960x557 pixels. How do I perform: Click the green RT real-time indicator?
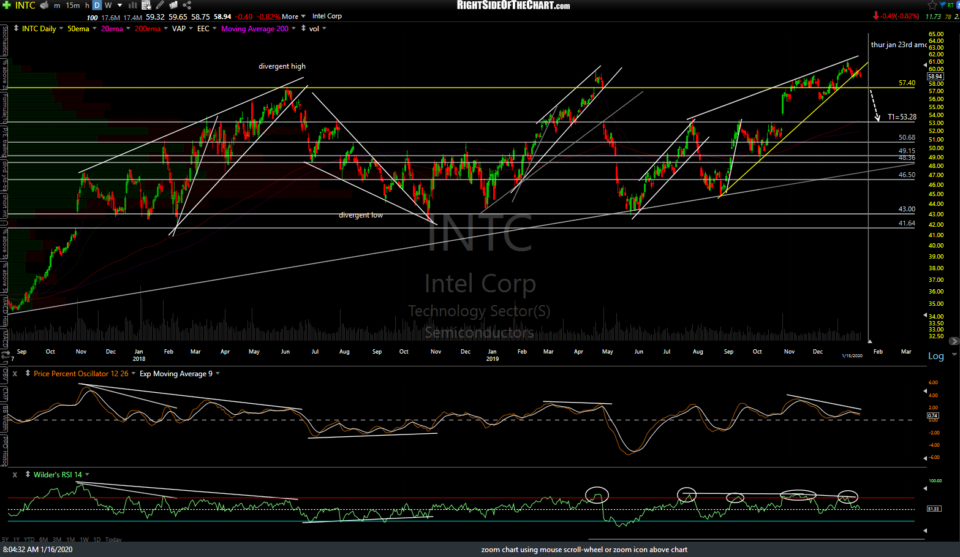(952, 5)
